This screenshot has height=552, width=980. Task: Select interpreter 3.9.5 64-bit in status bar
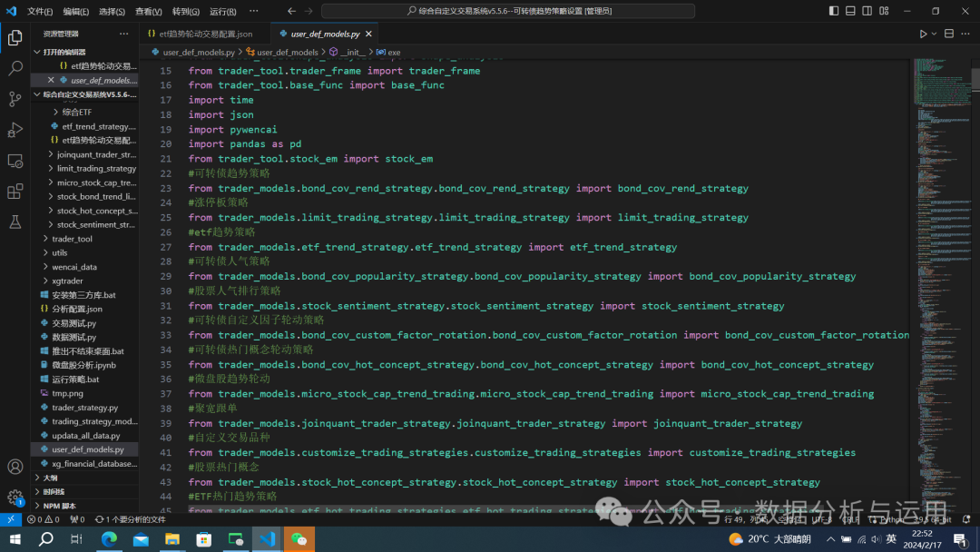coord(933,519)
